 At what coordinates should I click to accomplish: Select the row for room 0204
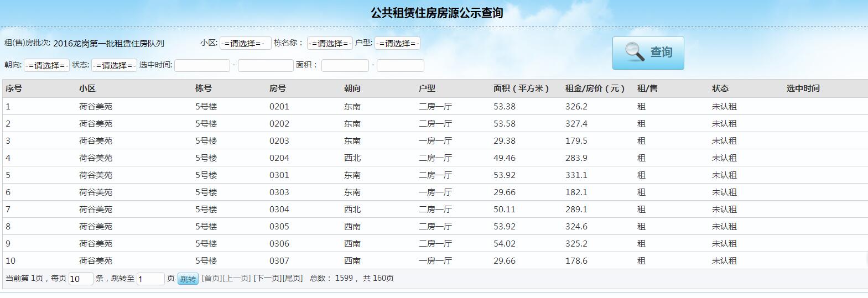click(x=279, y=158)
